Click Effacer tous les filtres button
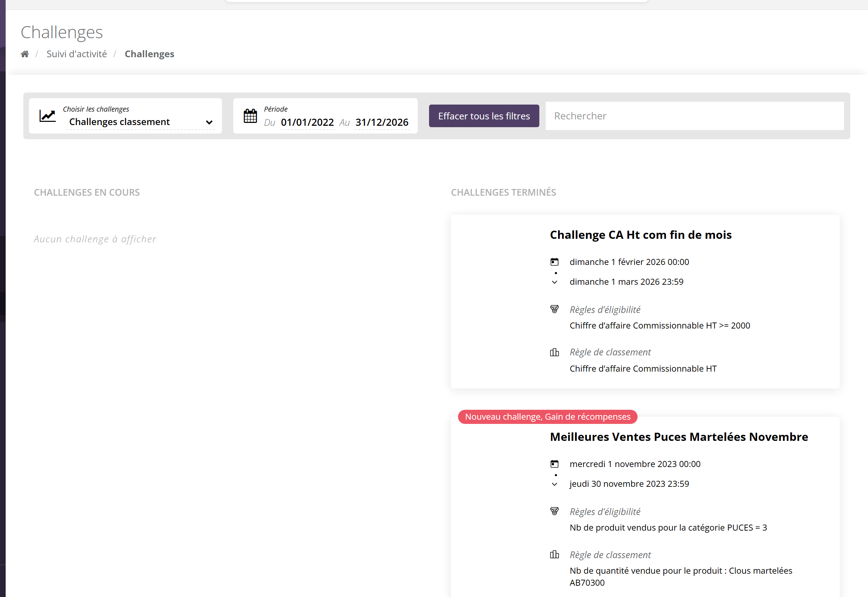 [484, 116]
